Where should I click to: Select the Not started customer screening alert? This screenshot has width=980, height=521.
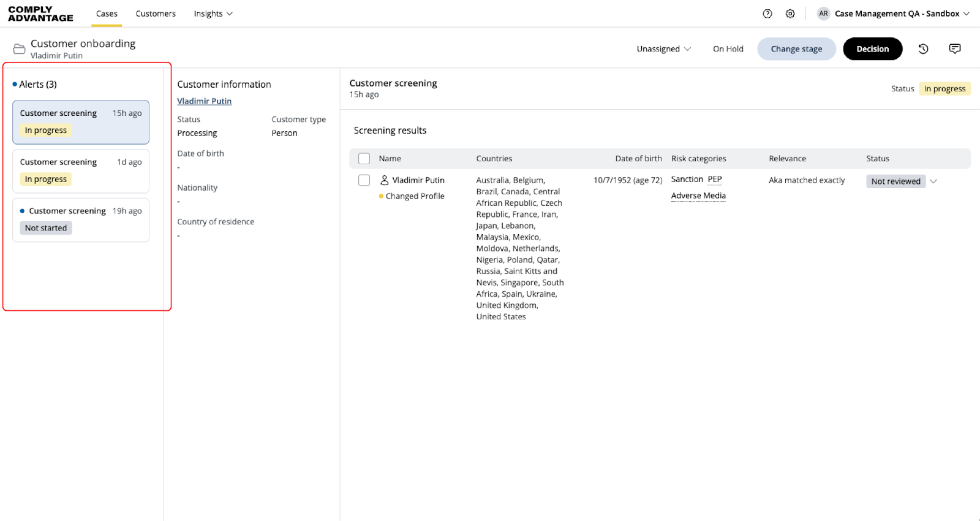(x=81, y=220)
